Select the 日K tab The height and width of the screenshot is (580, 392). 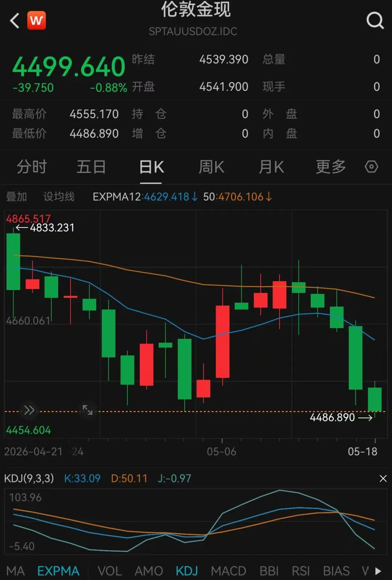coord(151,167)
